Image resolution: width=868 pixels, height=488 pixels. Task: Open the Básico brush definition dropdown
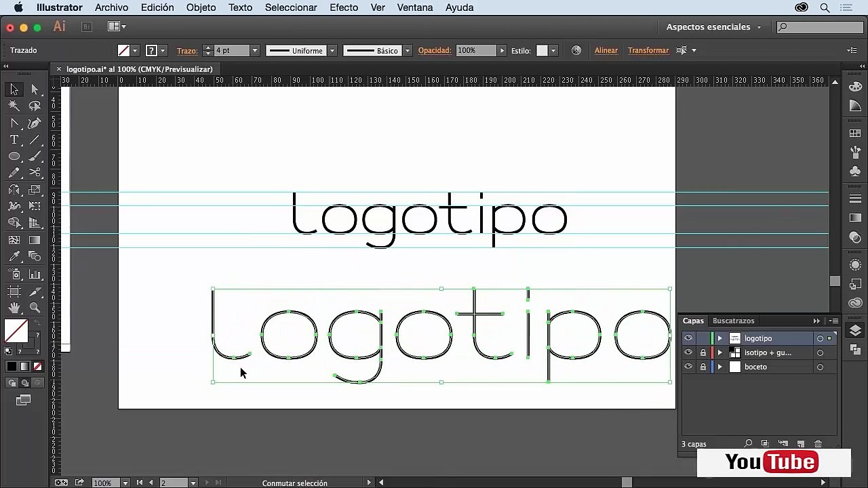[x=407, y=50]
